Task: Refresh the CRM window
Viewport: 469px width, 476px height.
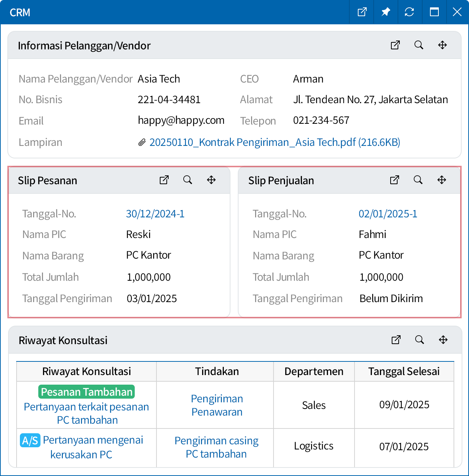Action: pyautogui.click(x=409, y=12)
